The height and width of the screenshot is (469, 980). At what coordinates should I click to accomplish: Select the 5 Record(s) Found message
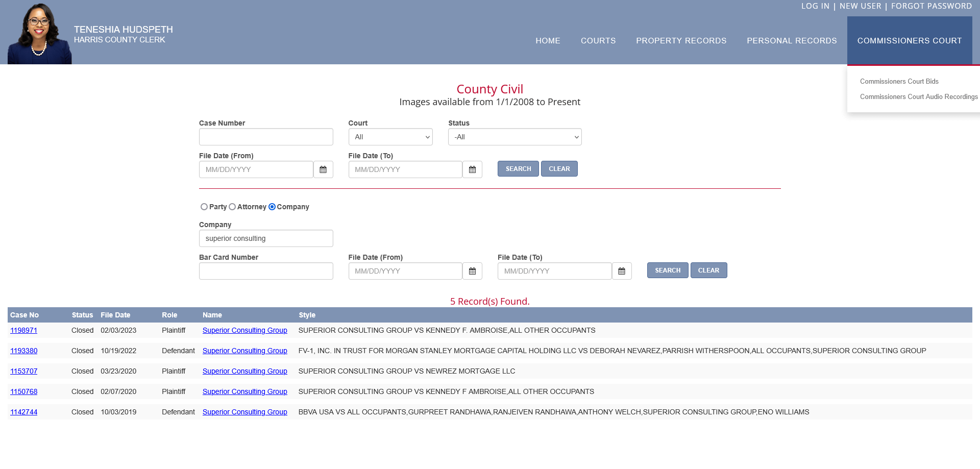pos(490,301)
